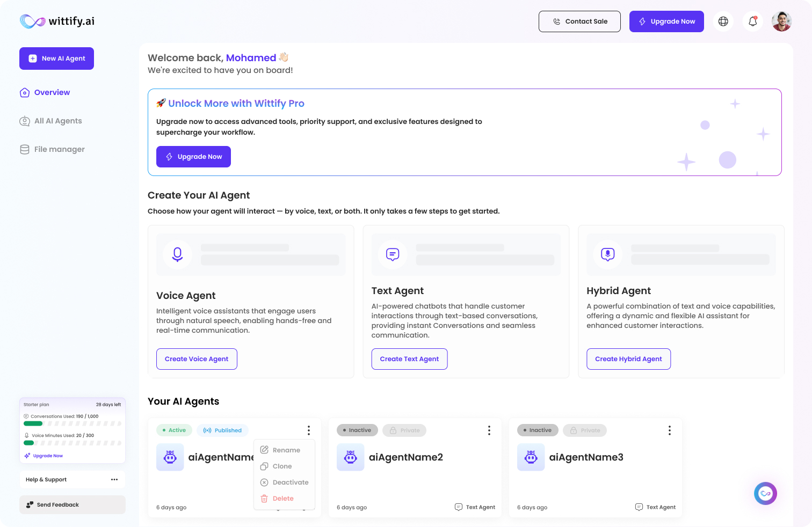
Task: Open the aiAgentName2 agent title
Action: (x=406, y=457)
